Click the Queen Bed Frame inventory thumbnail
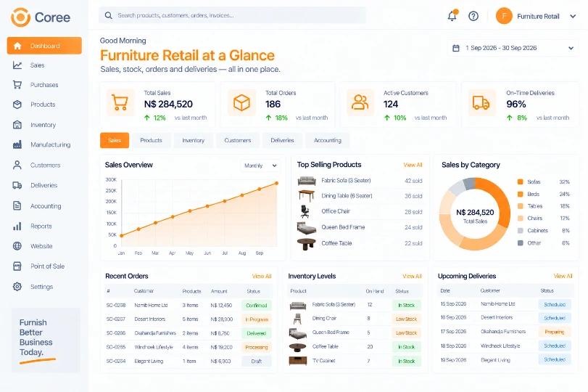The height and width of the screenshot is (392, 588). coord(298,333)
